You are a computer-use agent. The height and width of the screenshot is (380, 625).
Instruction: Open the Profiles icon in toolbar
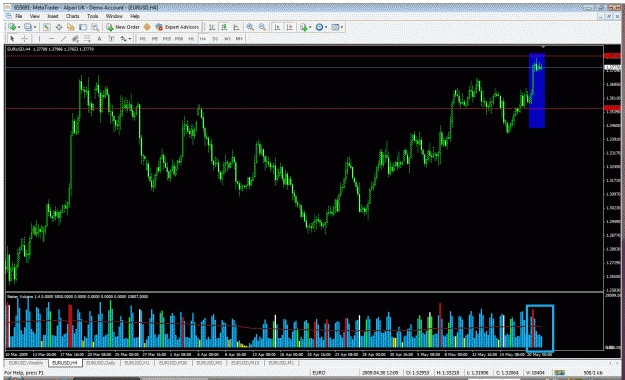pyautogui.click(x=28, y=27)
